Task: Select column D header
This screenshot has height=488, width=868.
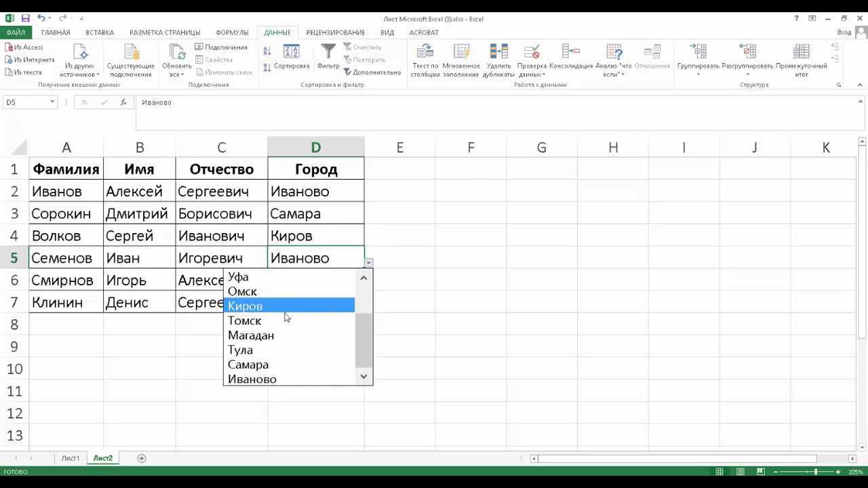Action: [316, 147]
